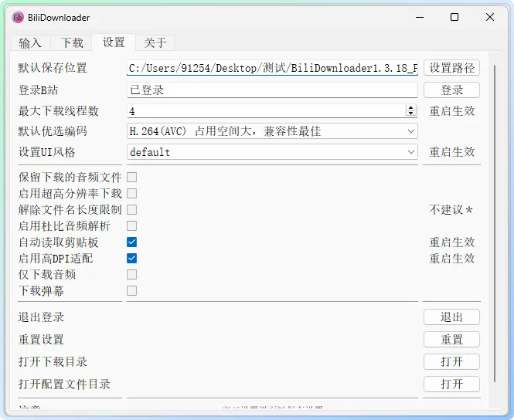Click the 已登录 status field
514x420 pixels.
point(272,90)
